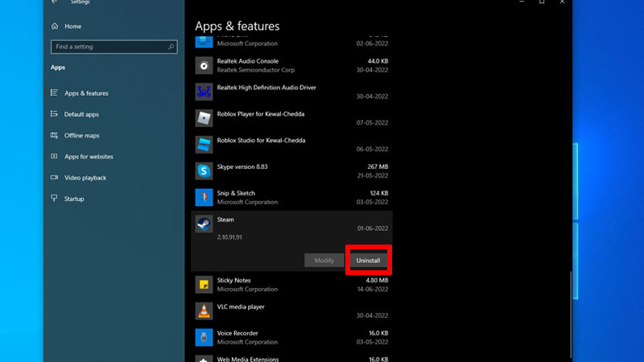Click Roblox Player install date 07-05-2022
Image resolution: width=644 pixels, height=362 pixels.
(x=372, y=123)
